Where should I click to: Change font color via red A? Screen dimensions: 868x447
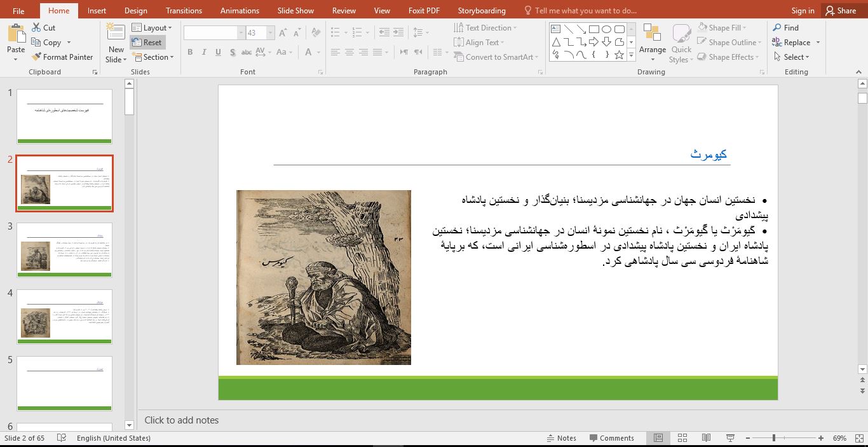click(x=308, y=53)
